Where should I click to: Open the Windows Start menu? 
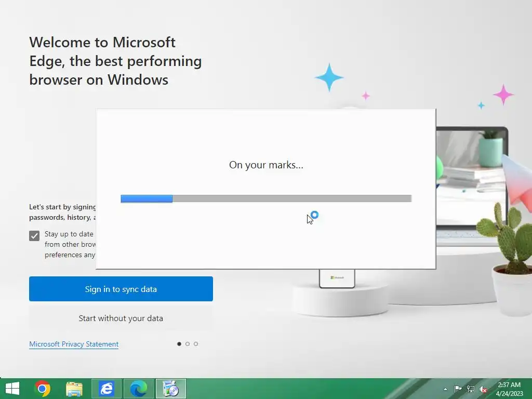[x=12, y=389]
